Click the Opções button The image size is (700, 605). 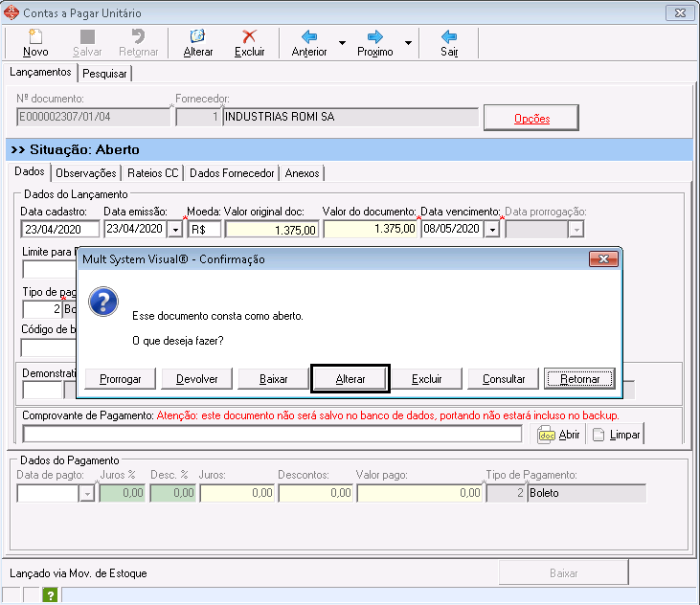pos(531,118)
